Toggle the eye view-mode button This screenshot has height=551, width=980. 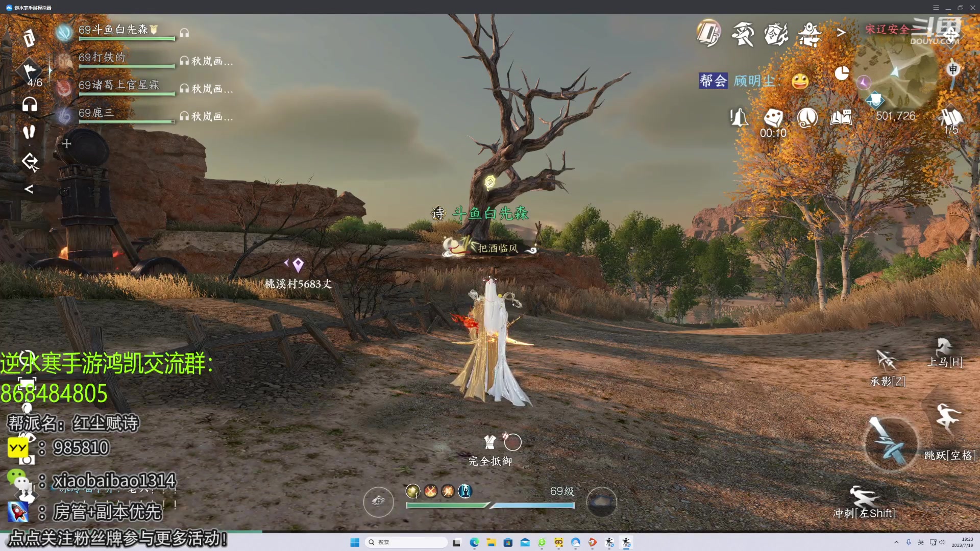pos(378,502)
